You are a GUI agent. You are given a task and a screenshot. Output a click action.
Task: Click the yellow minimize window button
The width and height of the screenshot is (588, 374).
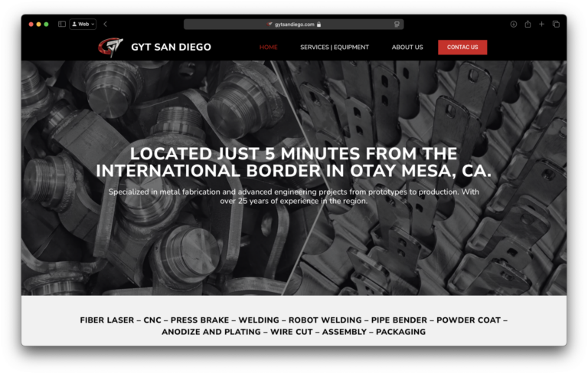coord(38,24)
